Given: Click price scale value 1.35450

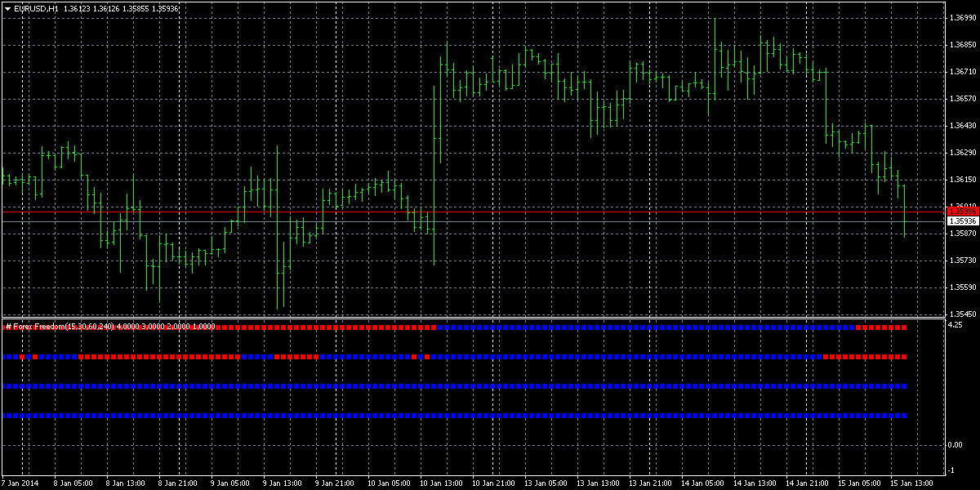Looking at the screenshot, I should coord(963,314).
